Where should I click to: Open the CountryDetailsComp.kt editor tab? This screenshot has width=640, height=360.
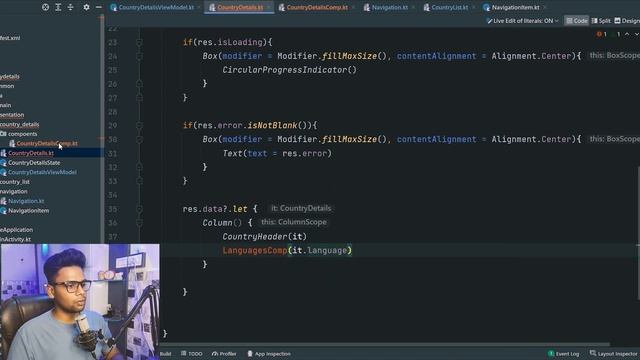317,7
